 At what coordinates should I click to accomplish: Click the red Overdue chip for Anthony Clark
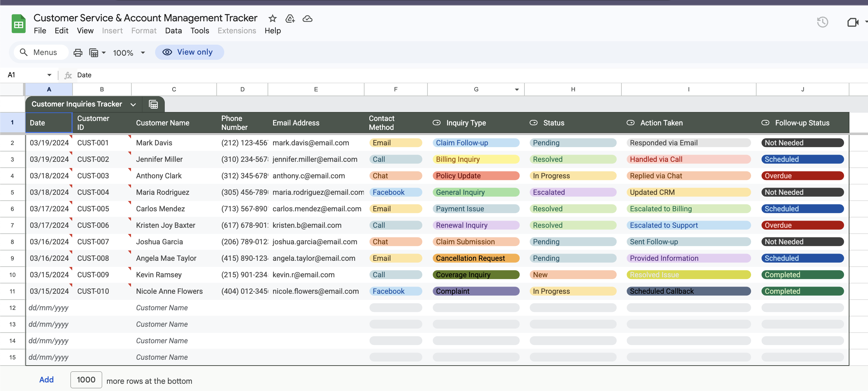pyautogui.click(x=802, y=176)
